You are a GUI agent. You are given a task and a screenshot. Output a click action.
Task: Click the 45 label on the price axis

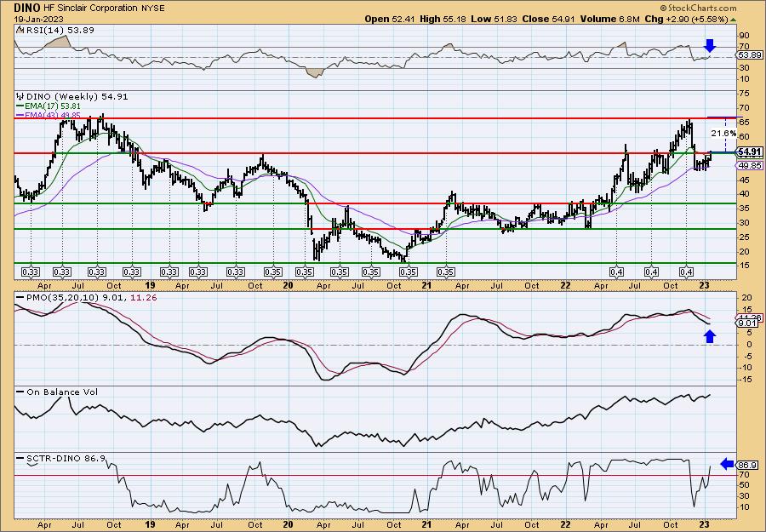coord(744,180)
